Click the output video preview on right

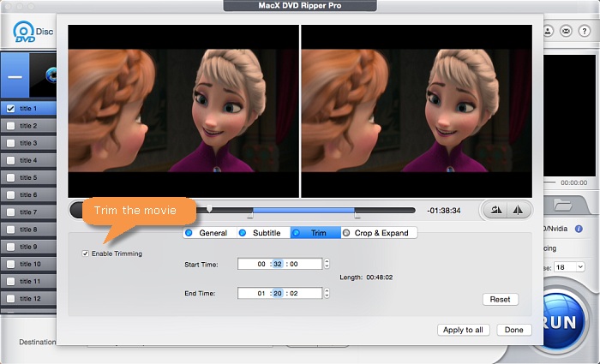(417, 111)
